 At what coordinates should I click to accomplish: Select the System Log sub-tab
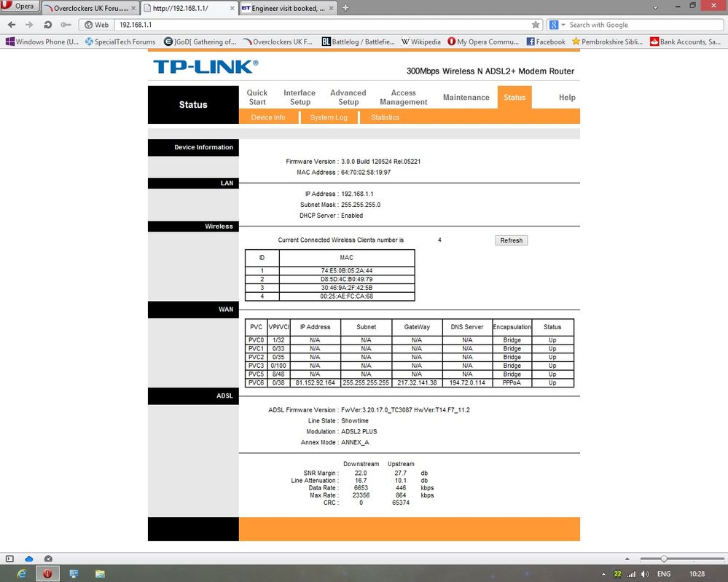(328, 117)
